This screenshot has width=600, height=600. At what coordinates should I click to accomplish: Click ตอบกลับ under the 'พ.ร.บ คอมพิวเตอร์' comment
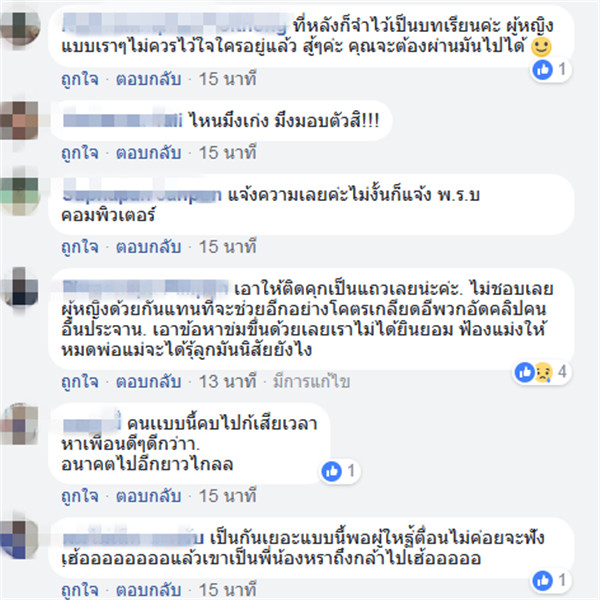[x=148, y=246]
